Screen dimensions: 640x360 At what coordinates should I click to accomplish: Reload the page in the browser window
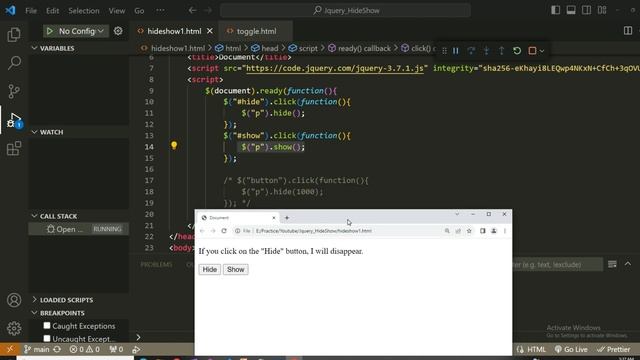224,231
